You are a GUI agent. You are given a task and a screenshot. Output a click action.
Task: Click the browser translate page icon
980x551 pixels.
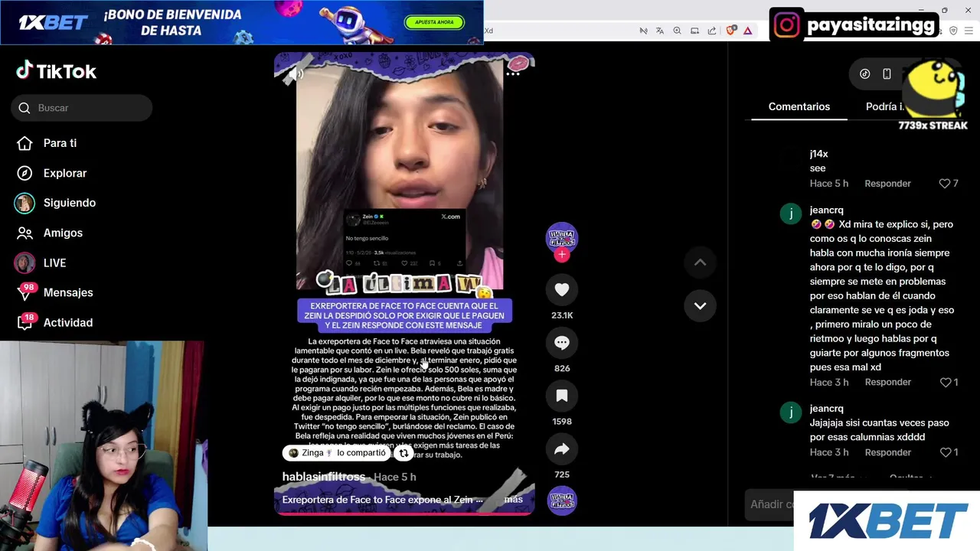point(659,31)
